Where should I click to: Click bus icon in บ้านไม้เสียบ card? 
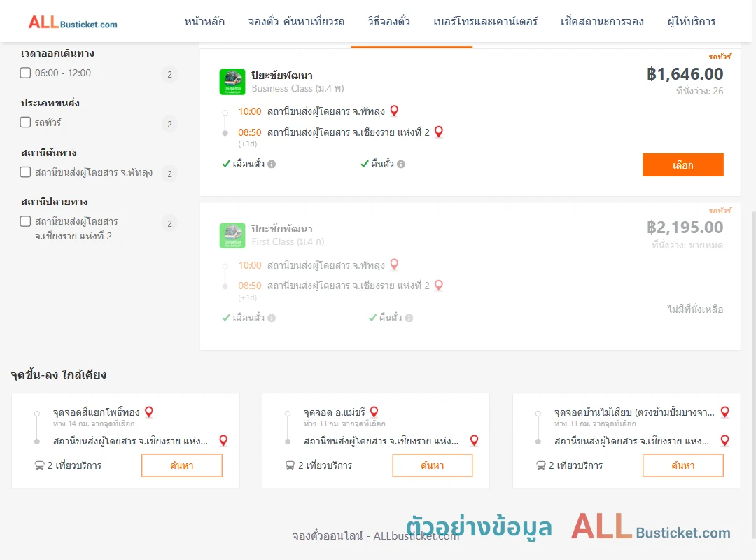(x=540, y=465)
